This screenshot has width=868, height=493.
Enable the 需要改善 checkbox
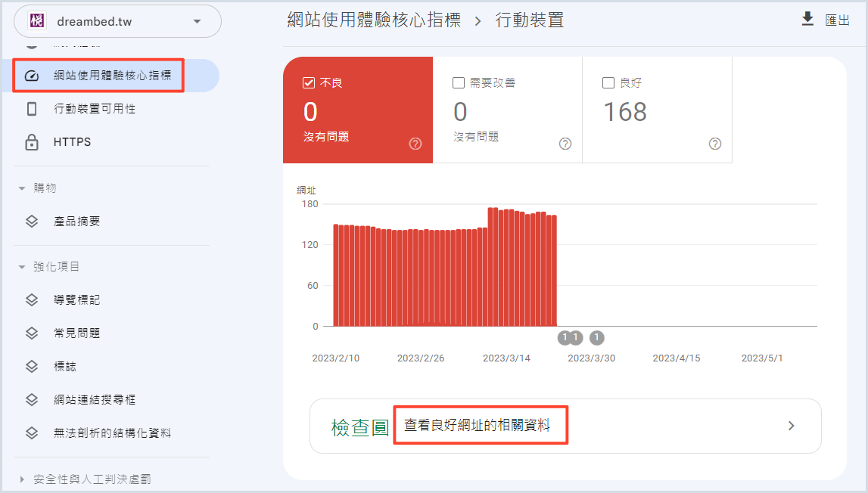[458, 82]
